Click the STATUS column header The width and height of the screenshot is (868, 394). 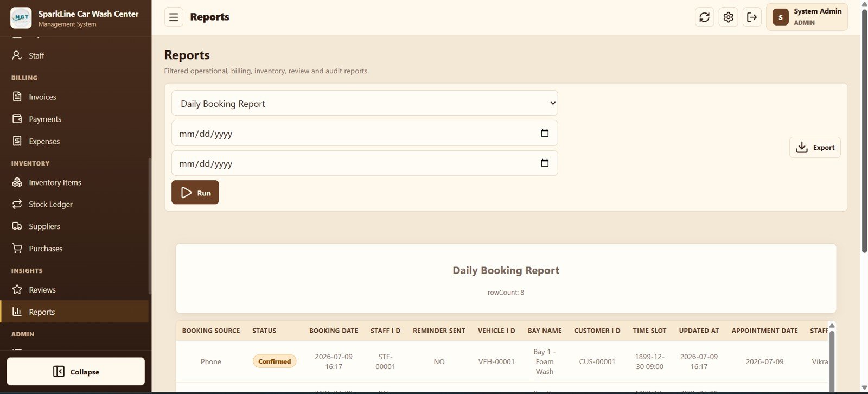coord(264,331)
